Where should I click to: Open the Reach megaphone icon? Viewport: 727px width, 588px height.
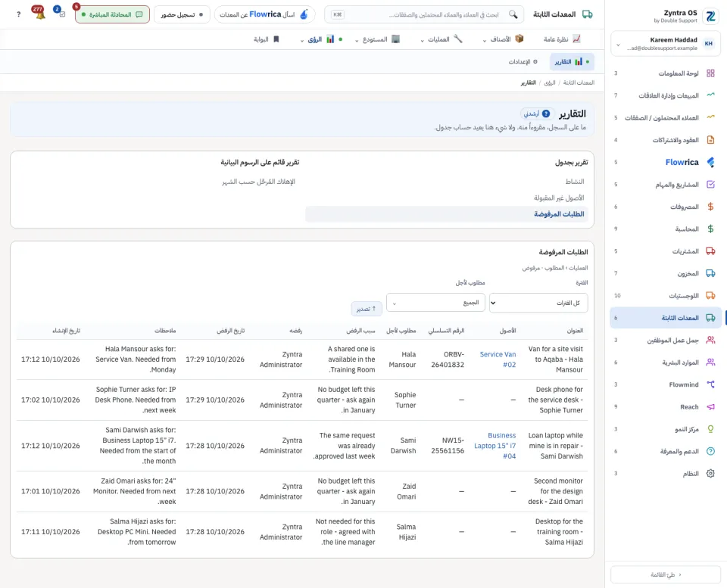(710, 407)
